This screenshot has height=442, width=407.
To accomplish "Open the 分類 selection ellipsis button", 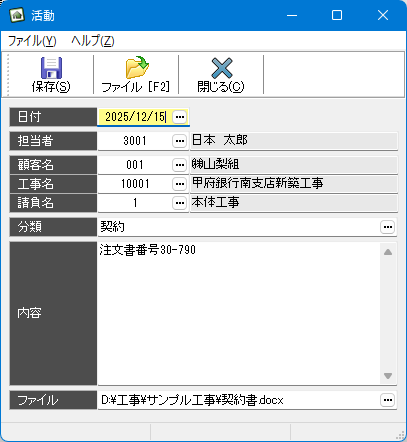I will pyautogui.click(x=387, y=227).
